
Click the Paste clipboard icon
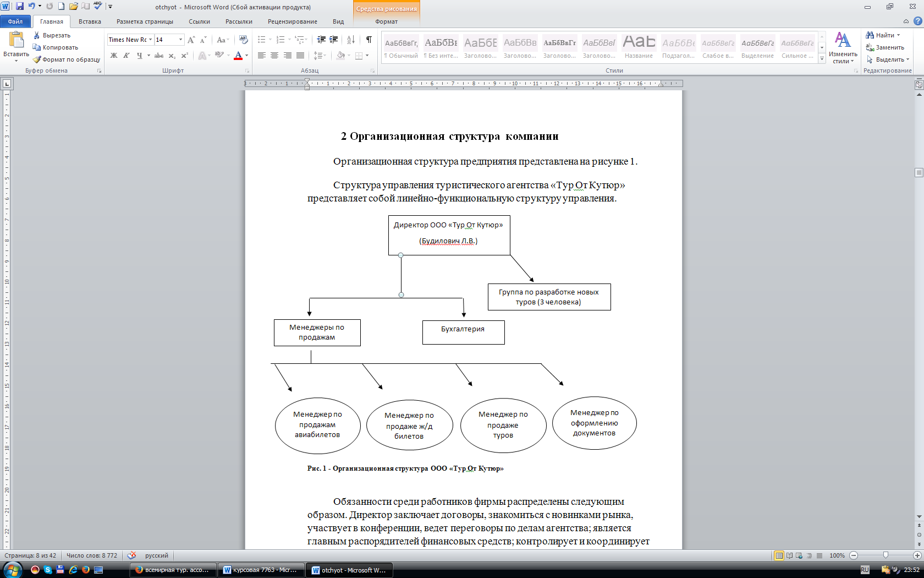click(16, 40)
